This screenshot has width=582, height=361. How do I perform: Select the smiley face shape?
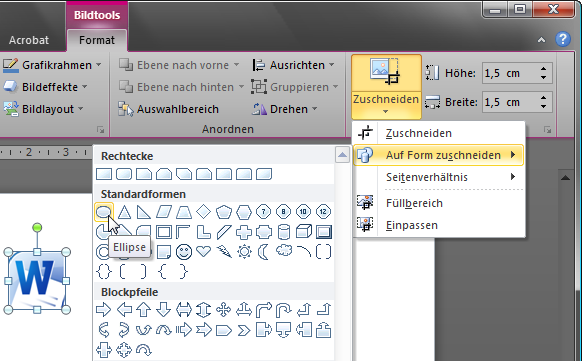point(184,252)
